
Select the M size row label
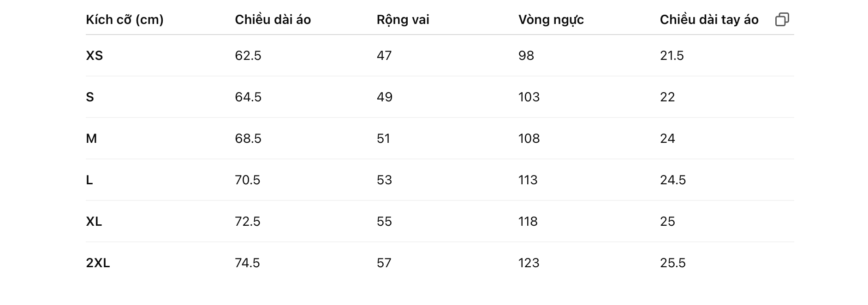tap(91, 139)
